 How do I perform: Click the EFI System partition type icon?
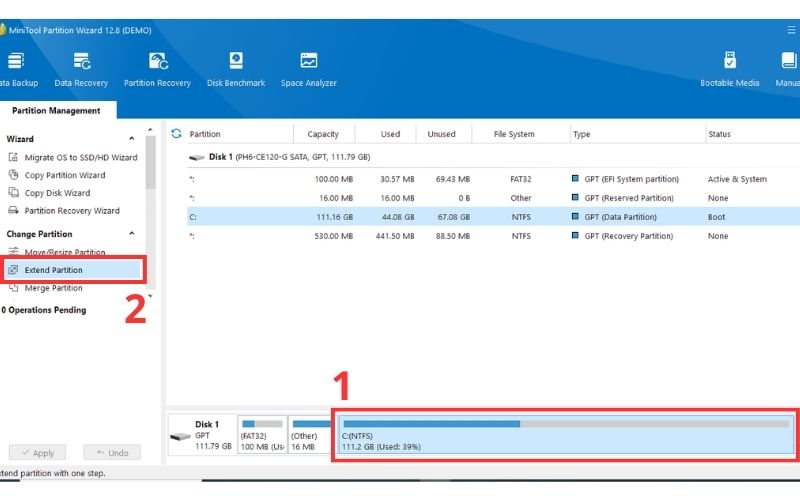575,179
